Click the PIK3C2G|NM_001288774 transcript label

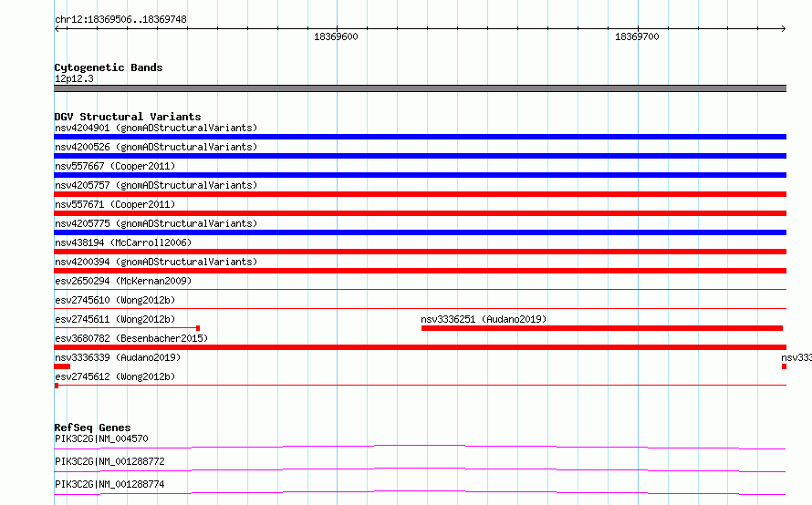(109, 484)
